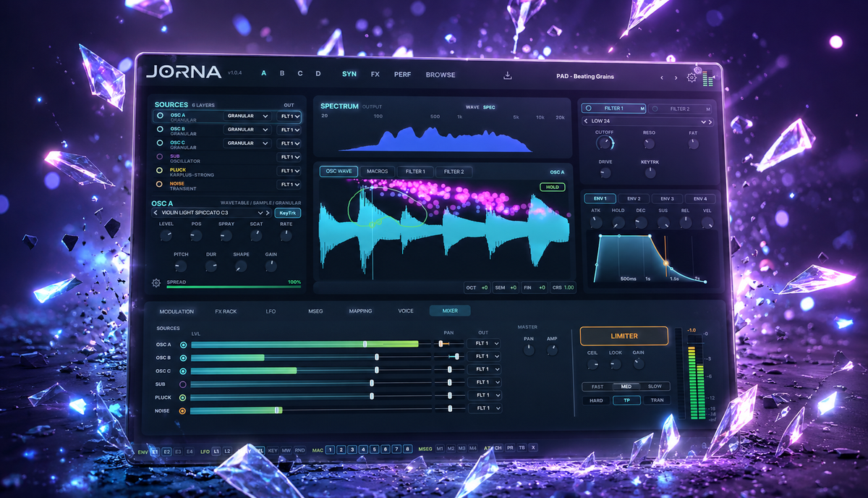The image size is (868, 498).
Task: Open OSC A settings gear near Spread
Action: click(x=156, y=283)
